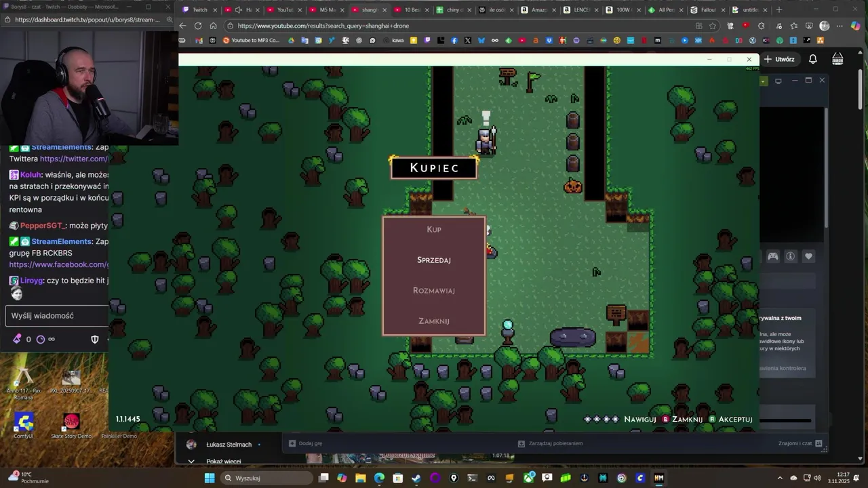Open the Windows Start menu
868x488 pixels.
[210, 478]
